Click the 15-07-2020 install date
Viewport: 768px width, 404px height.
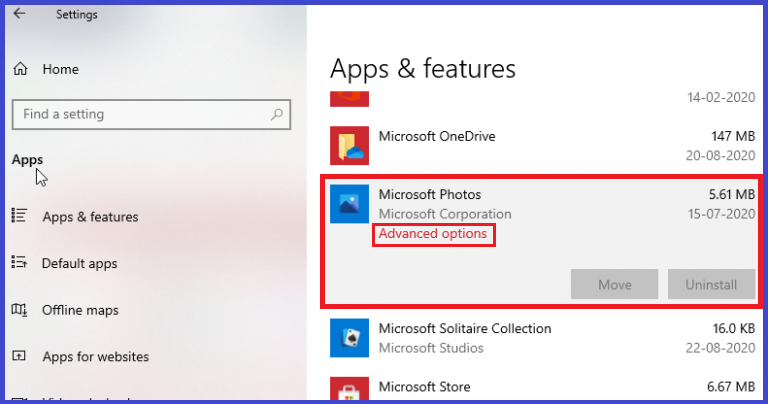(x=721, y=214)
